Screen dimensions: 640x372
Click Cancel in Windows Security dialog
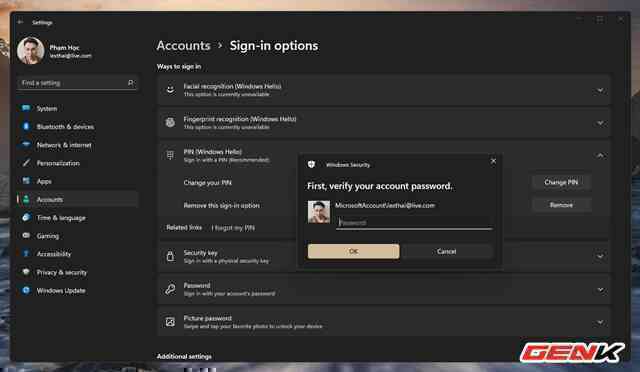(x=447, y=251)
